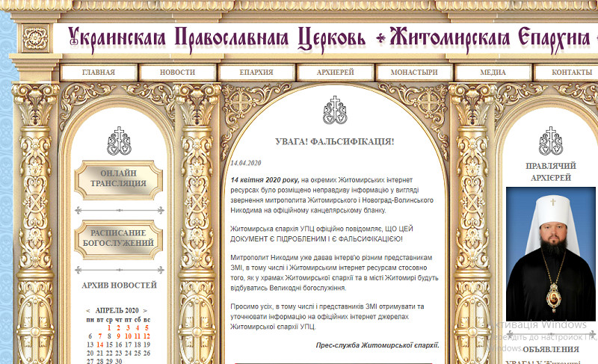This screenshot has width=598, height=364.
Task: Navigate to the Монастыри page
Action: [413, 73]
